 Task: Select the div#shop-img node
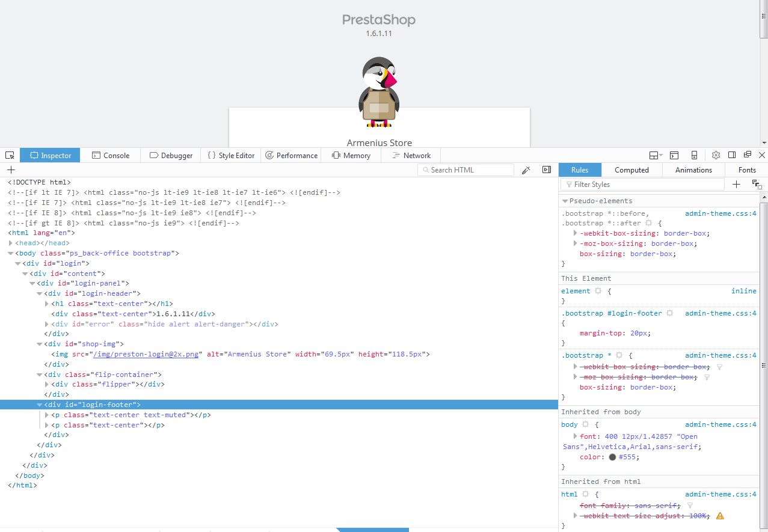(84, 344)
